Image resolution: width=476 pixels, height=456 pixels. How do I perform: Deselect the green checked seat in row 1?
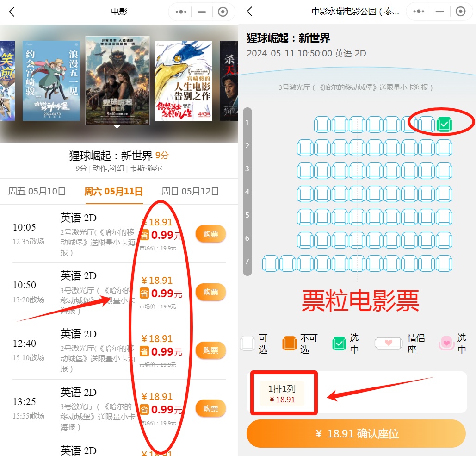(x=444, y=124)
